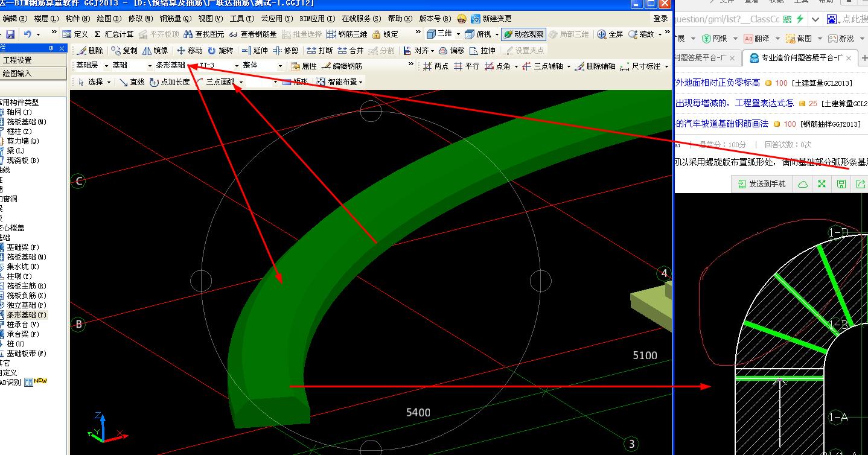The width and height of the screenshot is (868, 455).
Task: Select the 拉伸 stretch tool
Action: coord(482,51)
